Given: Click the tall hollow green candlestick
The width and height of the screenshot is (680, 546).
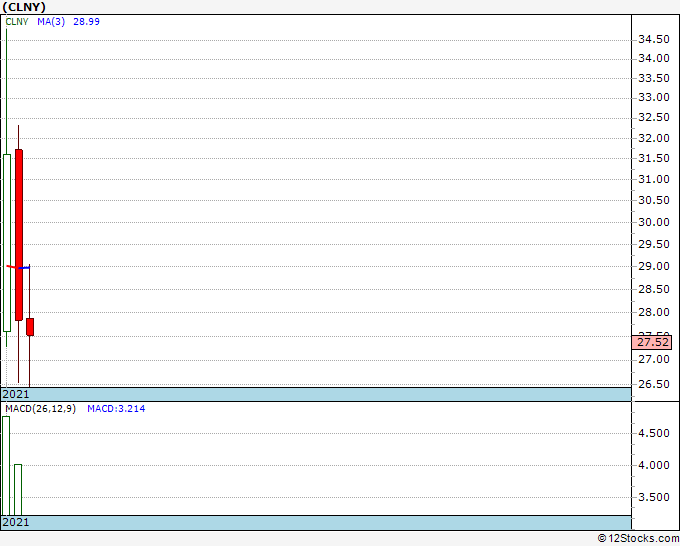Looking at the screenshot, I should click(x=7, y=243).
